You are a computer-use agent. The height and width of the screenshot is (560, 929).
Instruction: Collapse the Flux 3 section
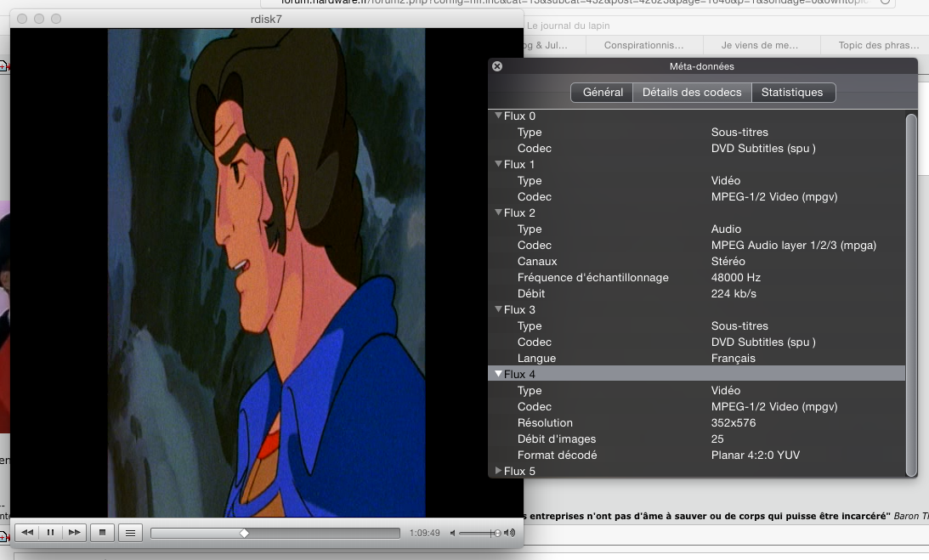click(x=498, y=309)
